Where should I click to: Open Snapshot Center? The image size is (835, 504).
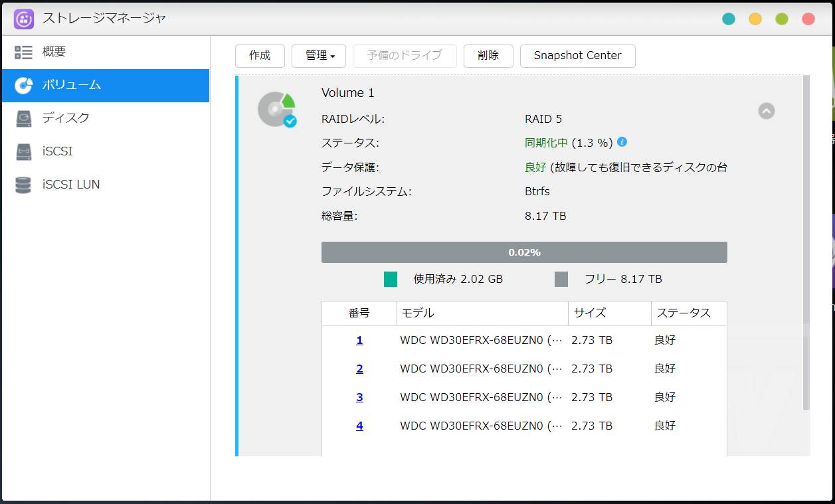pyautogui.click(x=578, y=56)
